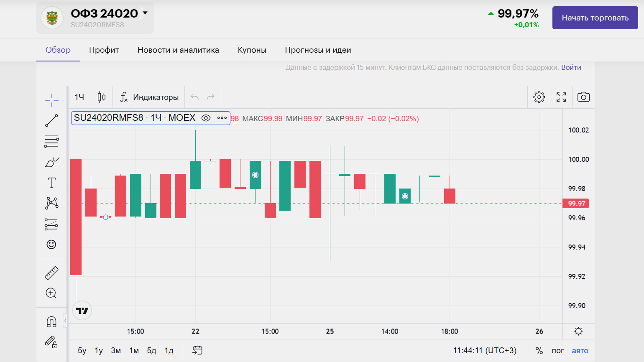Viewport: 644px width, 362px height.
Task: Click the Начать торговать button
Action: [x=595, y=18]
